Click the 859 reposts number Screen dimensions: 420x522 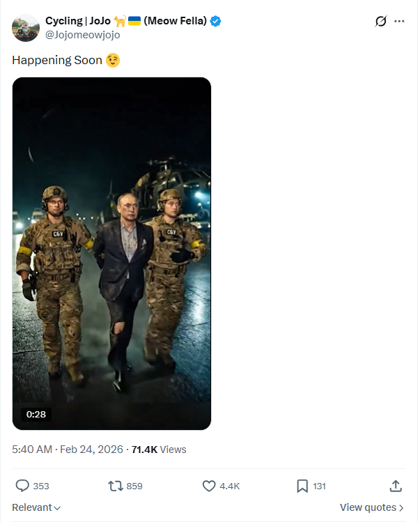coord(134,486)
